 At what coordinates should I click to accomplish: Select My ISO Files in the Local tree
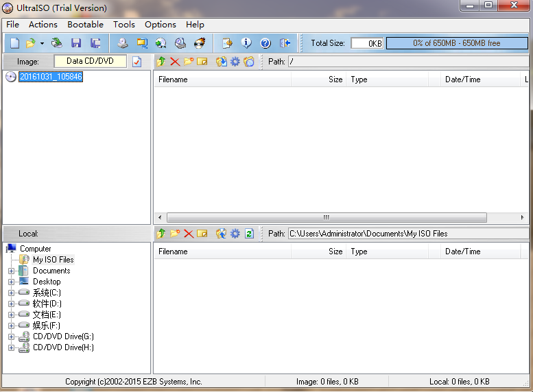pyautogui.click(x=54, y=260)
